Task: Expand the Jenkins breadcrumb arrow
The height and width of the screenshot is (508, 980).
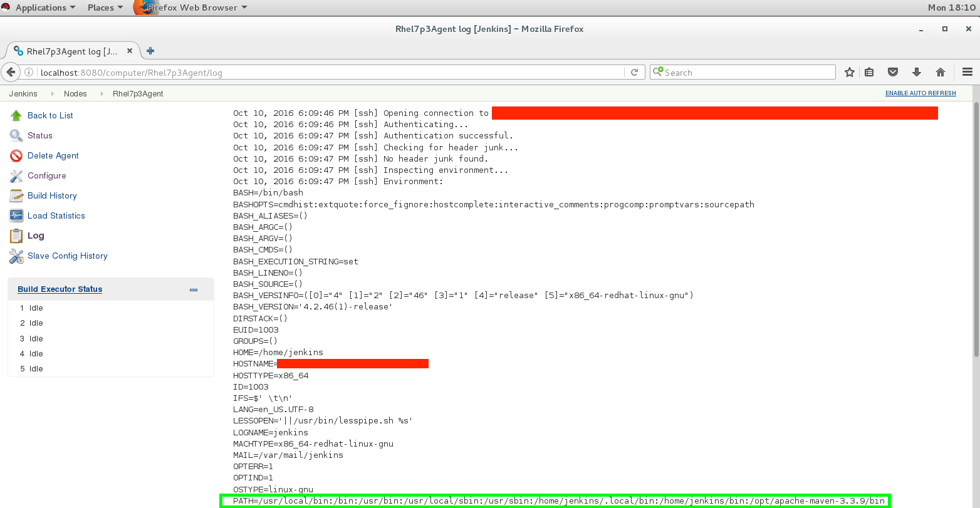Action: point(53,94)
